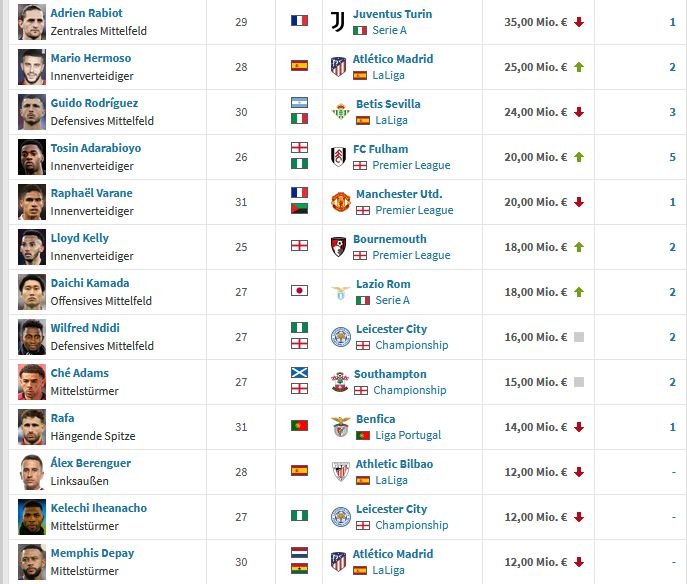
Task: Open Premier League link under Manchester Utd.
Action: click(x=414, y=210)
